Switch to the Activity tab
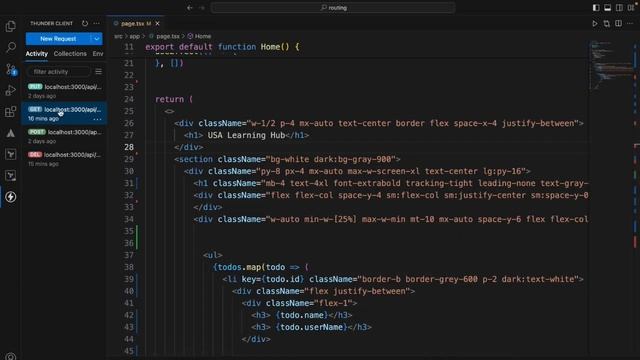Image resolution: width=640 pixels, height=360 pixels. pos(37,54)
